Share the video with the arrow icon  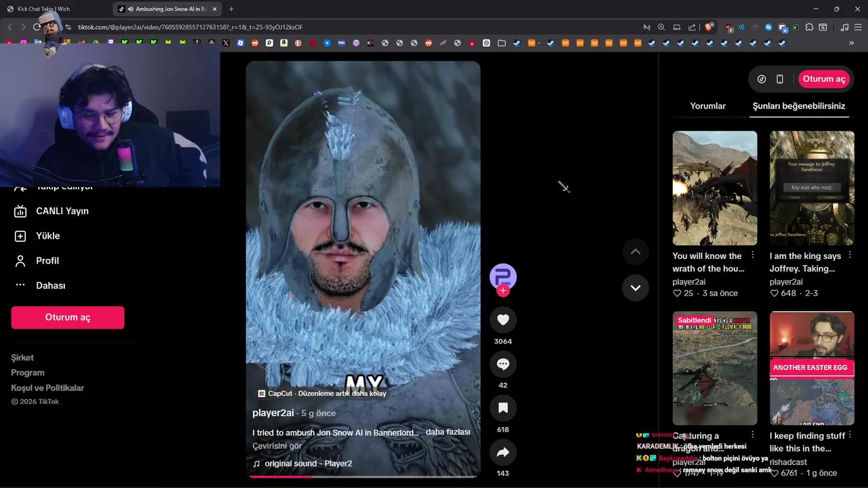click(502, 452)
